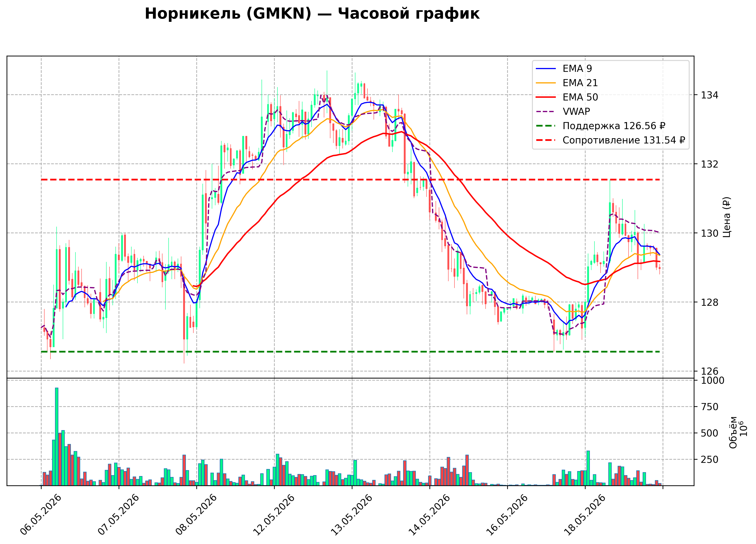The width and height of the screenshot is (756, 544).
Task: Click the solid red EMA 50 line sample in legend
Action: point(546,97)
